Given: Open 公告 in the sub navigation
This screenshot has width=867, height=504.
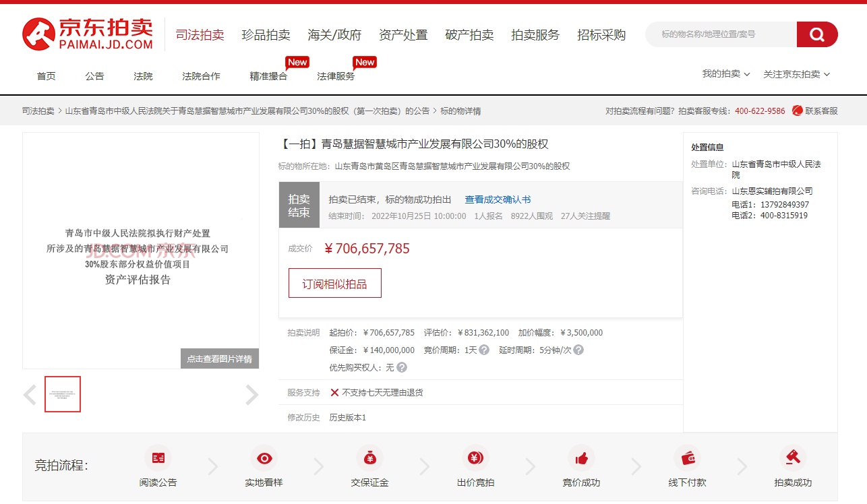Looking at the screenshot, I should (95, 76).
